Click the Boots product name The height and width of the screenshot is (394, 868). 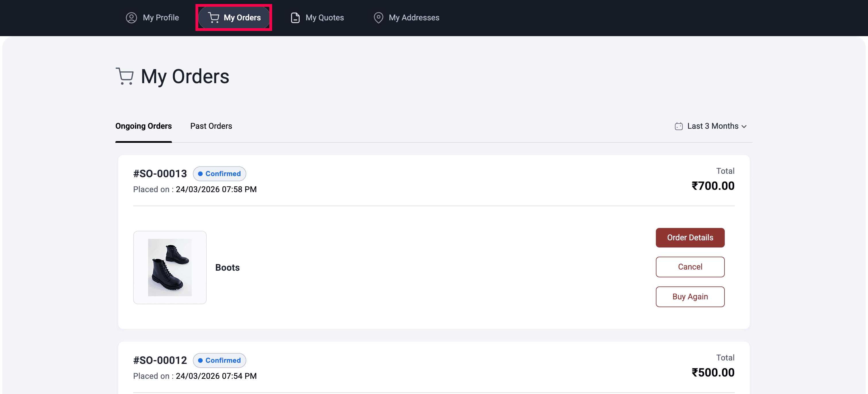(x=227, y=268)
